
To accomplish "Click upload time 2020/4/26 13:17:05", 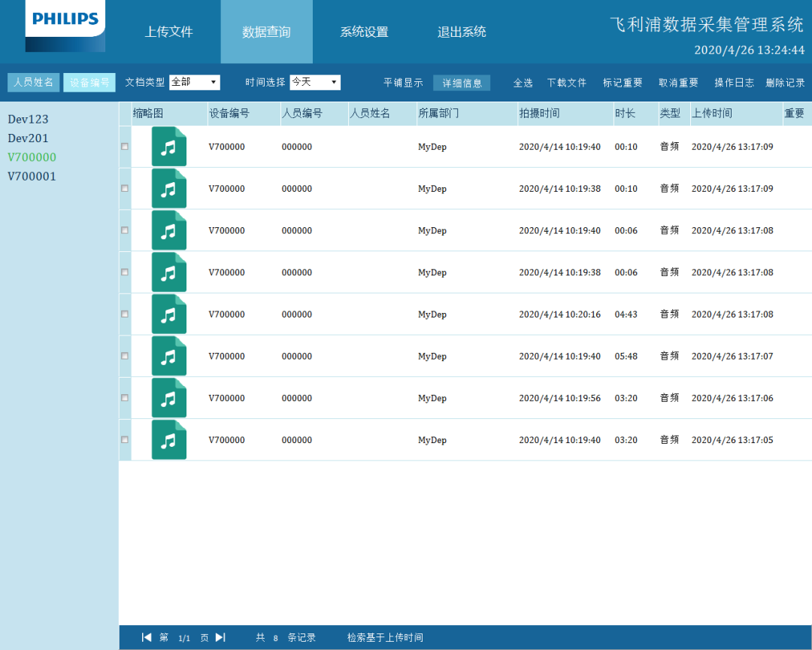I will pyautogui.click(x=732, y=440).
